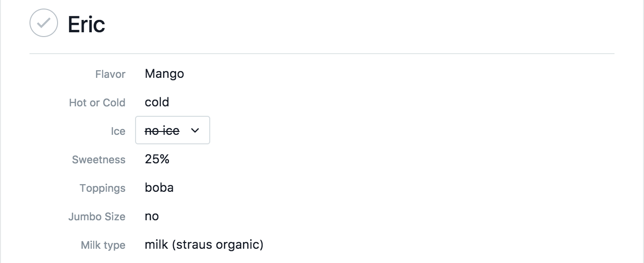Open the Eric task title
The image size is (644, 263).
pyautogui.click(x=87, y=24)
